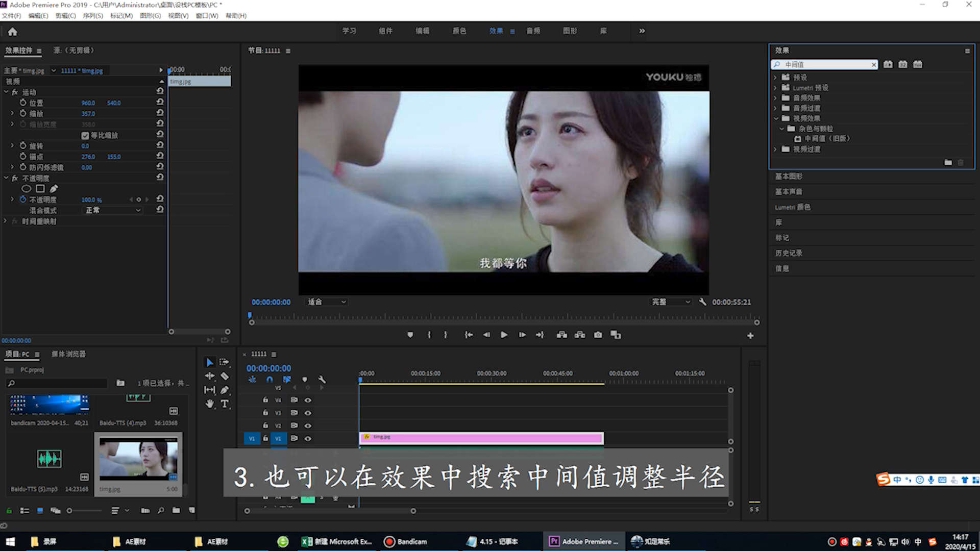Collapse the 运动 effect group

click(x=6, y=92)
